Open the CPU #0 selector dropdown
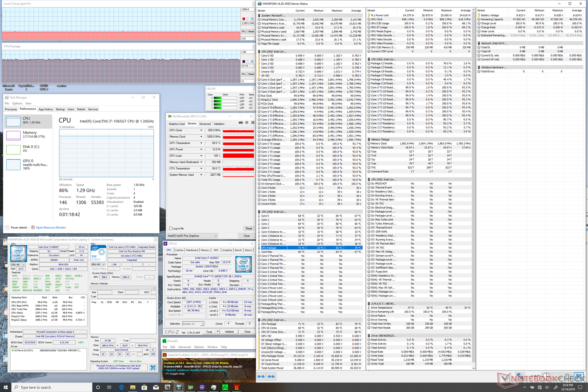 coord(18,265)
